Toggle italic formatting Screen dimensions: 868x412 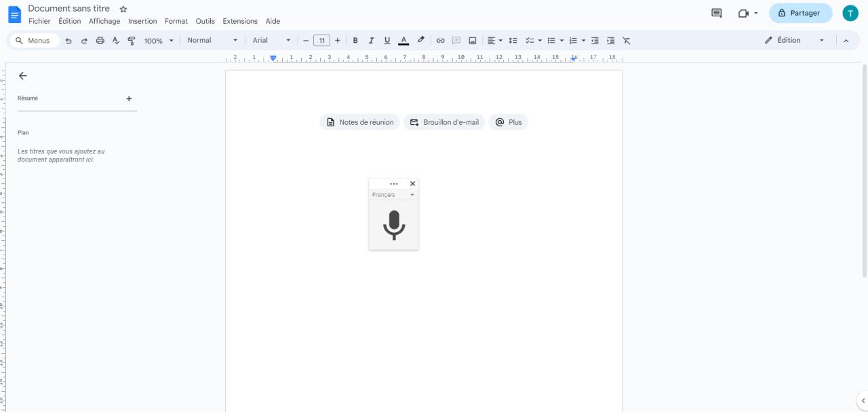pos(371,40)
